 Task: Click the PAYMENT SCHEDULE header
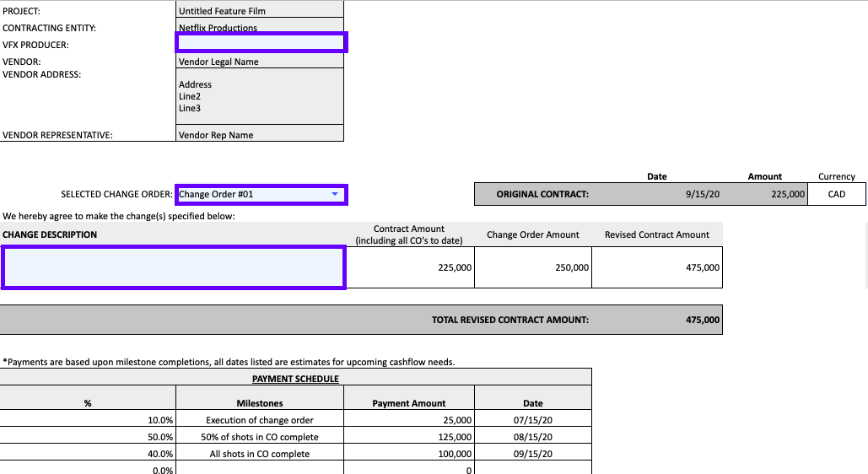pos(295,379)
